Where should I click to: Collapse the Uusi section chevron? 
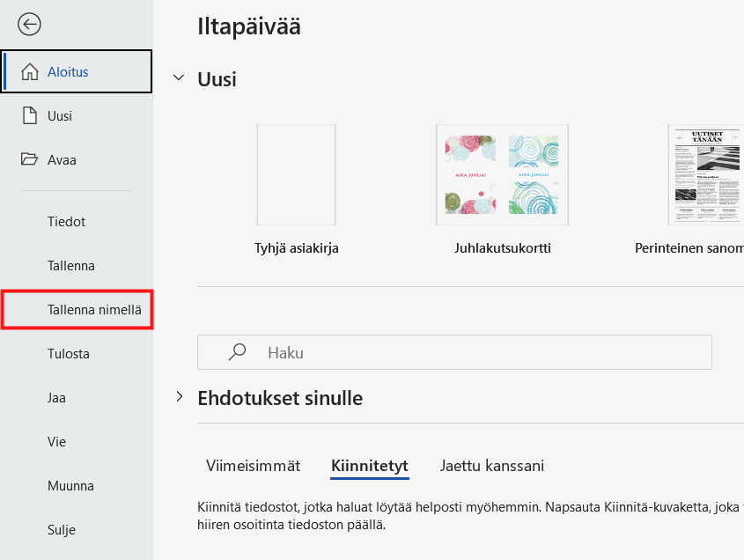[x=179, y=77]
